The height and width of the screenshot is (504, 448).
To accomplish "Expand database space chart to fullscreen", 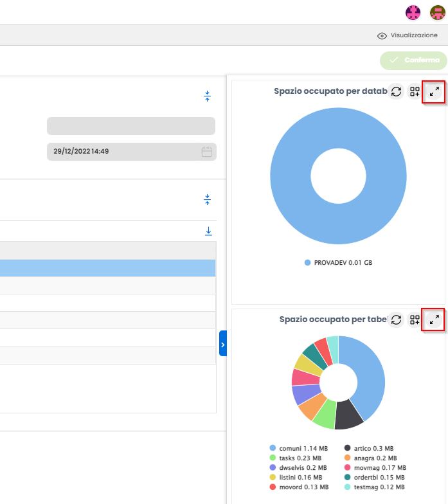I will (435, 91).
